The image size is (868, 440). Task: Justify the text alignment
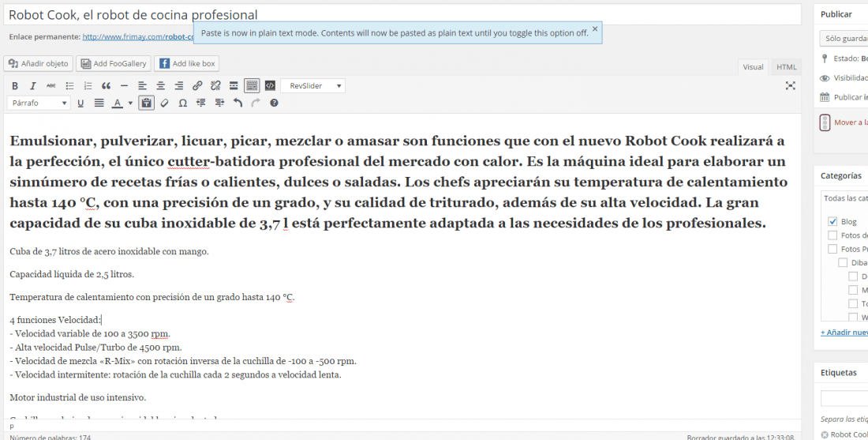(99, 103)
